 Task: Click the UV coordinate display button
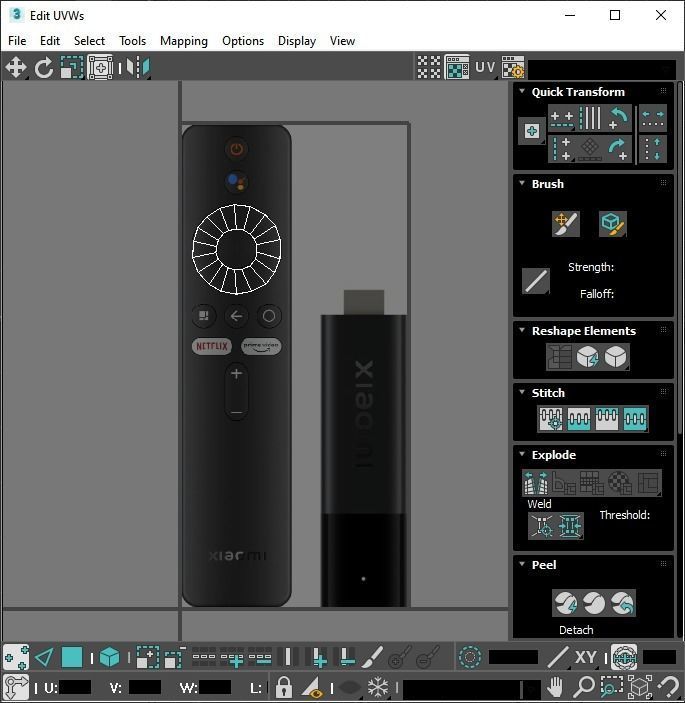coord(486,67)
